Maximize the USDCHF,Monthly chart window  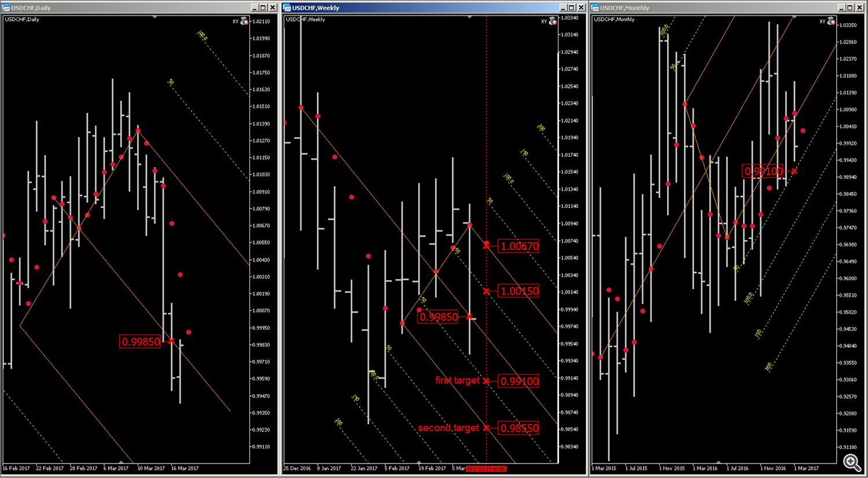click(x=851, y=8)
